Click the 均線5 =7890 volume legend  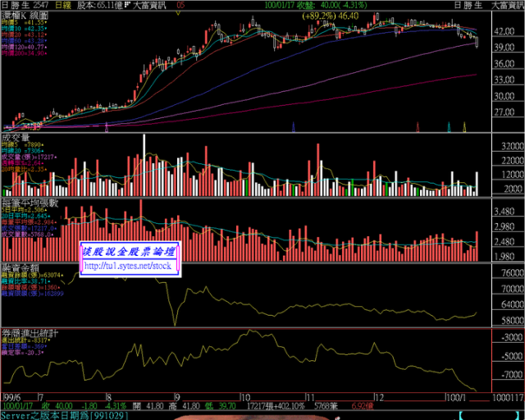coord(22,144)
